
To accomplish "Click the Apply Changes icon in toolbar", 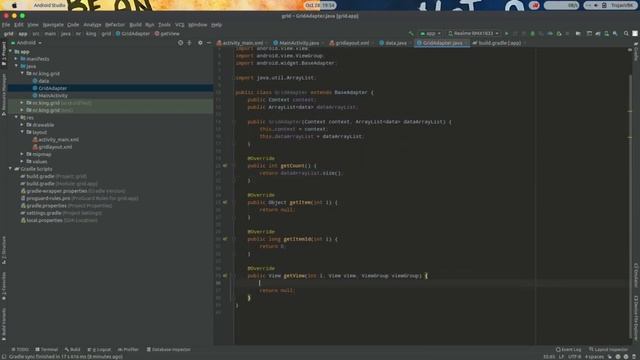I will (x=515, y=33).
